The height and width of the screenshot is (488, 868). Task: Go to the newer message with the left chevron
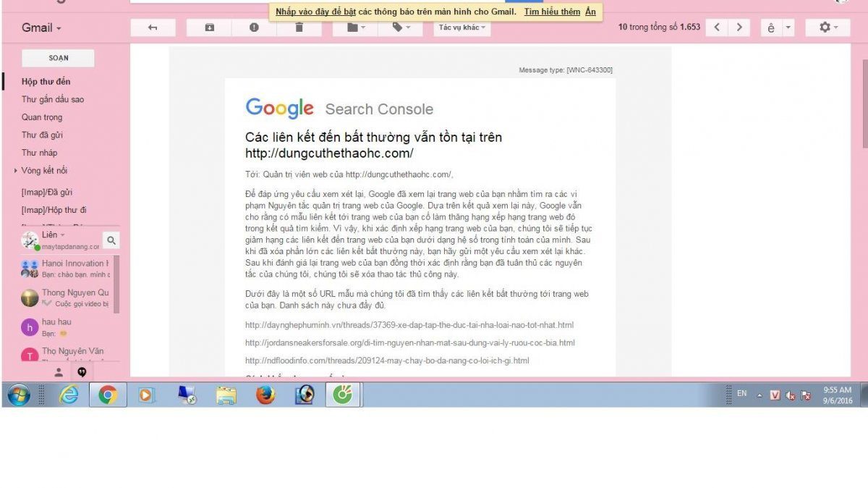716,28
